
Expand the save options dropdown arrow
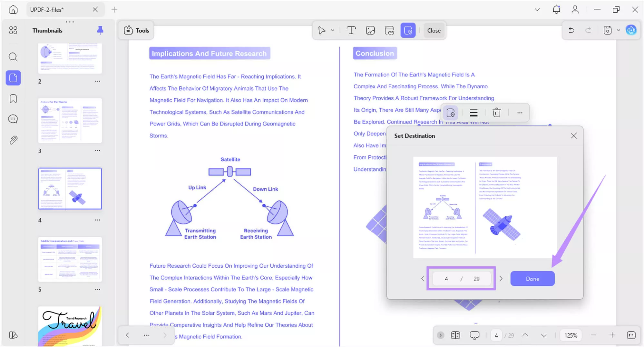coord(618,30)
